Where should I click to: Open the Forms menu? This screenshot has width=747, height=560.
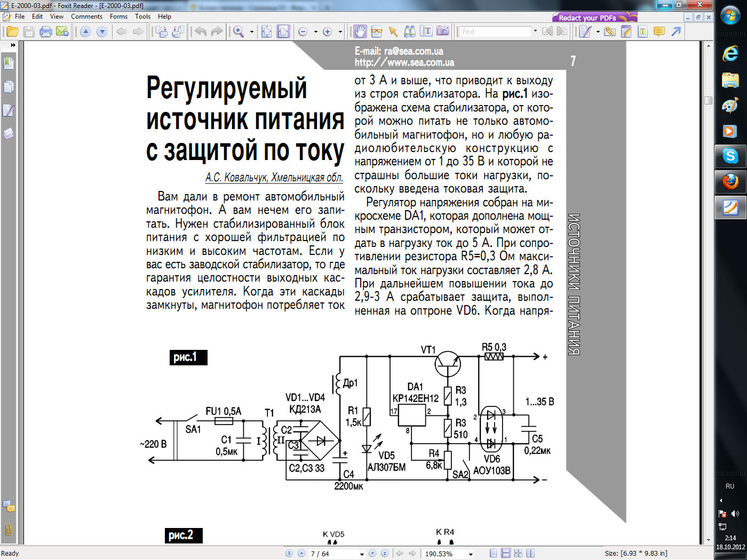tap(118, 17)
